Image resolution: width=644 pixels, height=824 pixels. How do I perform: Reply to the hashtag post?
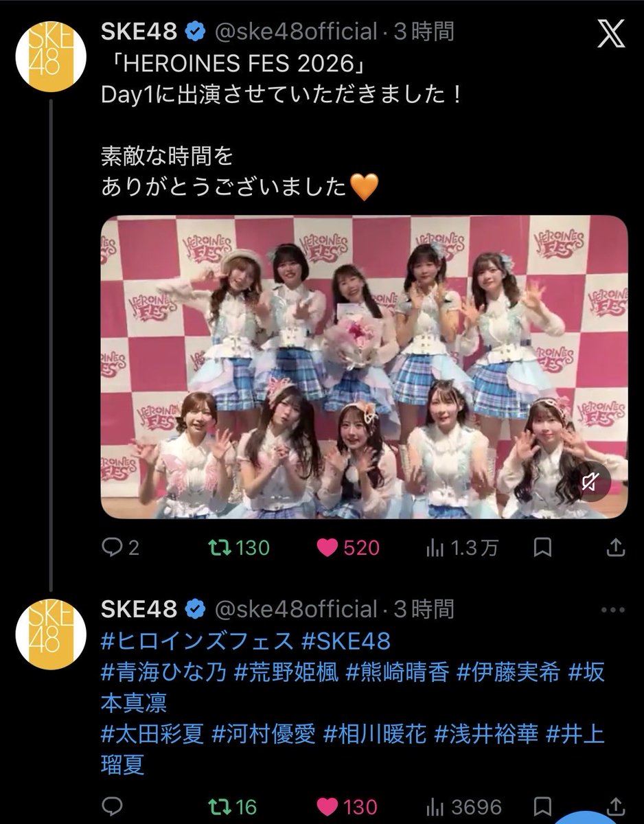111,806
